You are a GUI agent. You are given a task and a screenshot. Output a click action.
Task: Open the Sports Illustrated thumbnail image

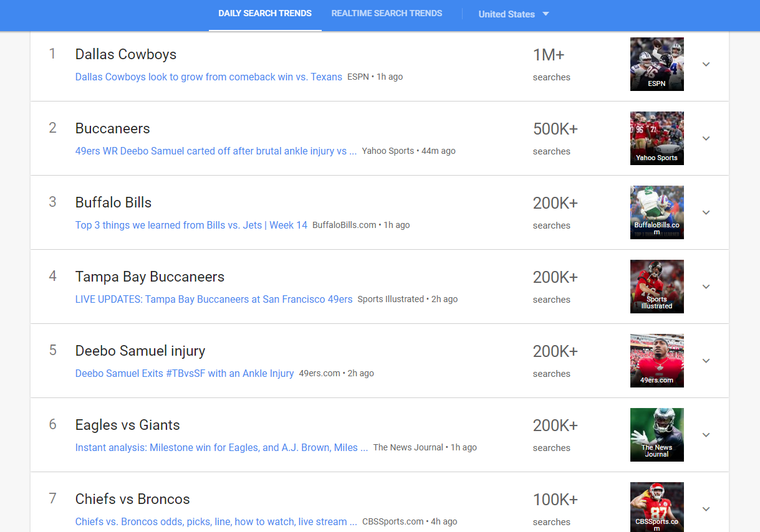(657, 287)
